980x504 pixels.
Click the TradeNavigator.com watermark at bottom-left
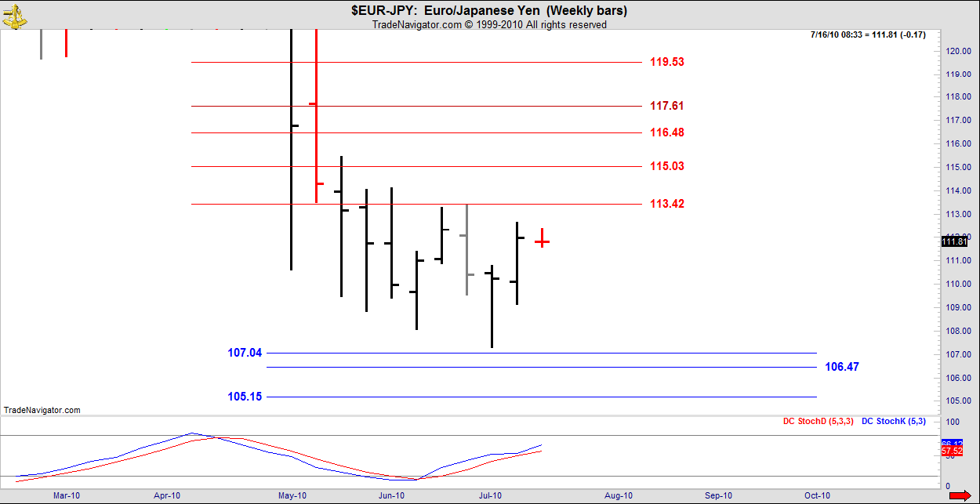42,410
